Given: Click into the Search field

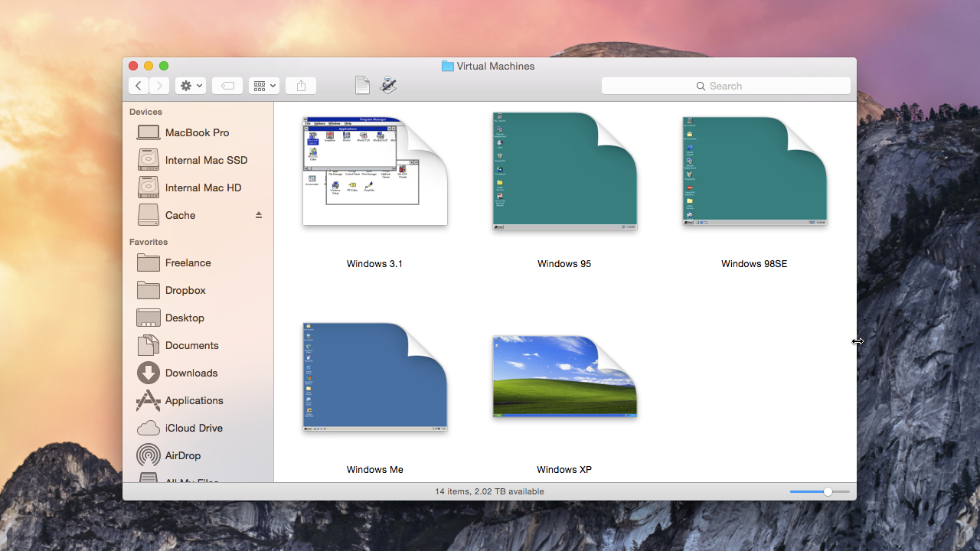Looking at the screenshot, I should [x=726, y=86].
